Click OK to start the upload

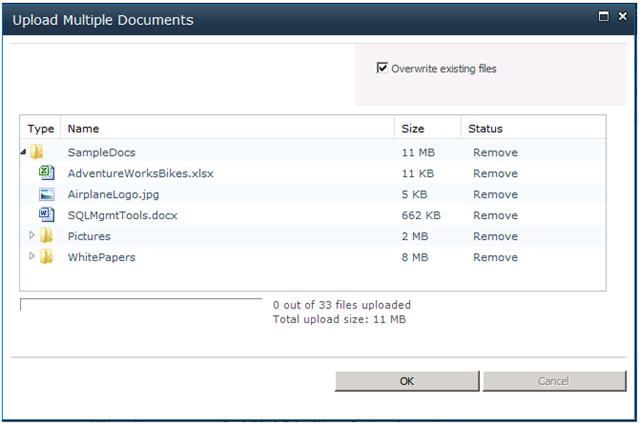tap(407, 381)
